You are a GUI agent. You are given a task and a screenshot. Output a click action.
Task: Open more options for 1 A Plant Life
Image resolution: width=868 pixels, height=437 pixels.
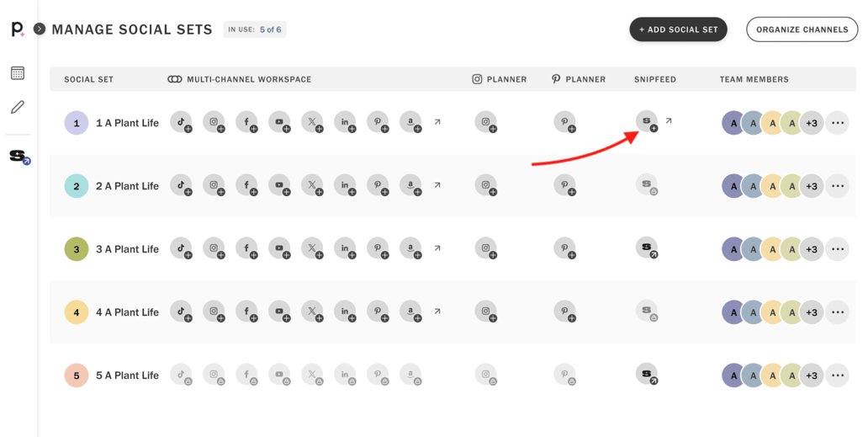(x=837, y=123)
